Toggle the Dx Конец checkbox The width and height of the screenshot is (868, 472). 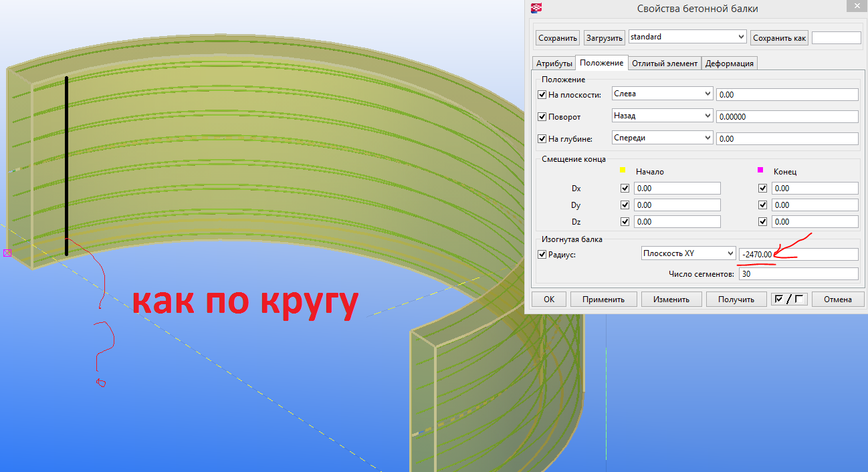(x=763, y=189)
